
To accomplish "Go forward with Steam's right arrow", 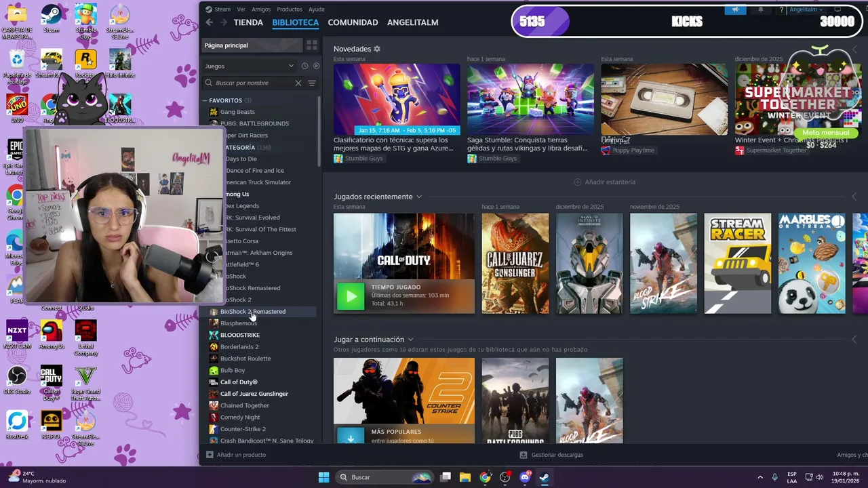I will click(x=223, y=22).
